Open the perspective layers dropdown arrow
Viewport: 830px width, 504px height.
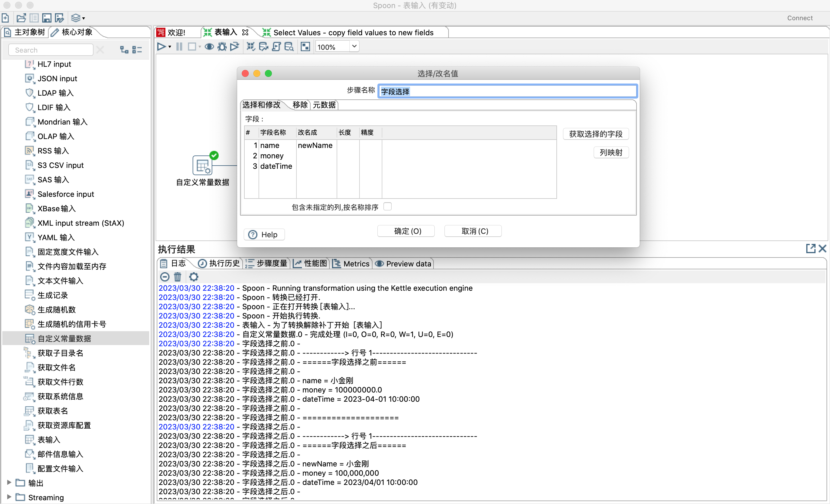click(x=84, y=18)
